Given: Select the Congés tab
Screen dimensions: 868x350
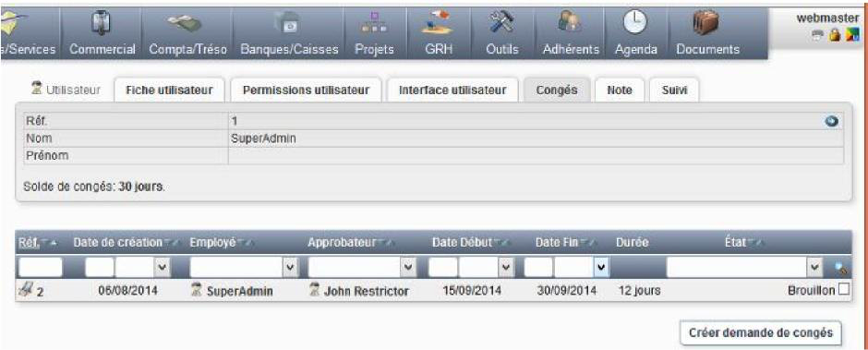Looking at the screenshot, I should pos(556,91).
